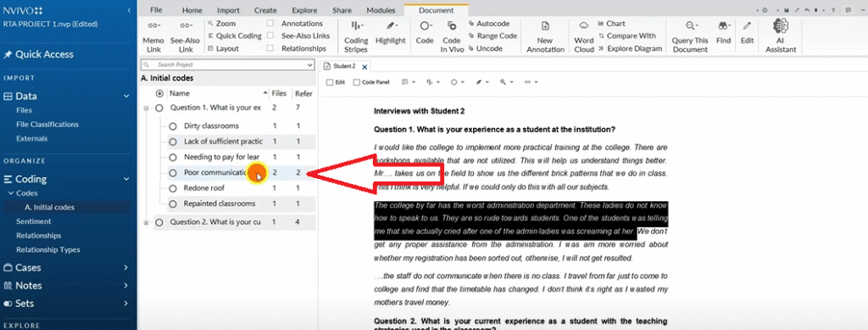
Task: Tick the Edit checkbox in document toolbar
Action: 330,82
